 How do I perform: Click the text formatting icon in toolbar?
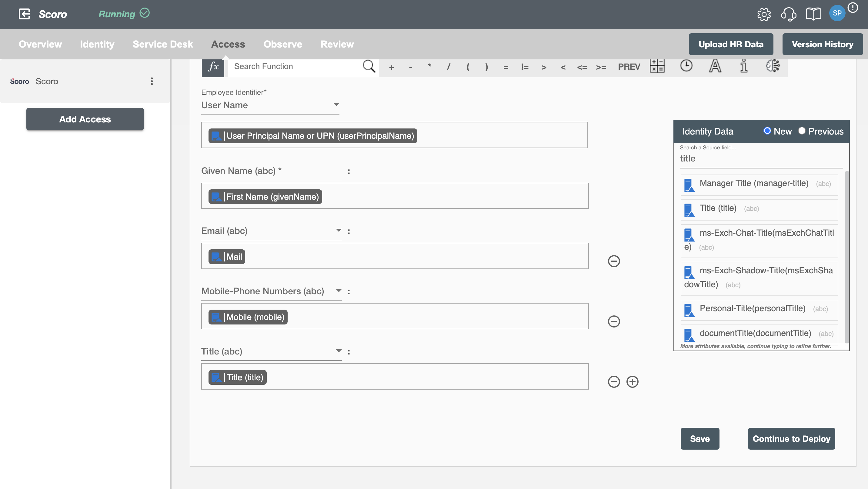715,66
